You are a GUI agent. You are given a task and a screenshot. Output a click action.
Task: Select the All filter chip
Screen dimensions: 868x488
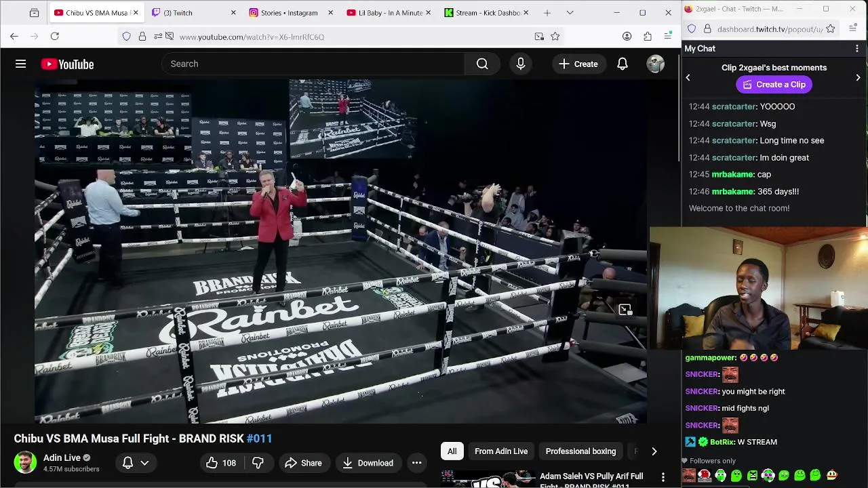point(452,451)
